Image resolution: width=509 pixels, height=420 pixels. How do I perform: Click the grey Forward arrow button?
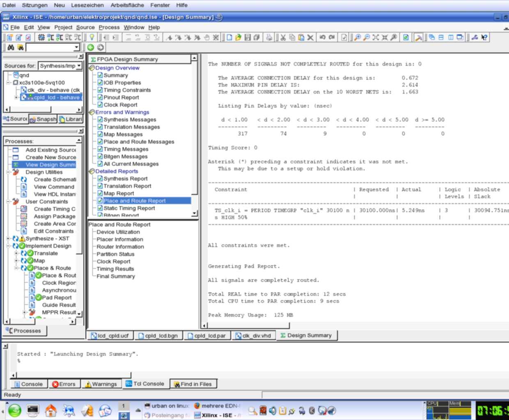[x=101, y=47]
